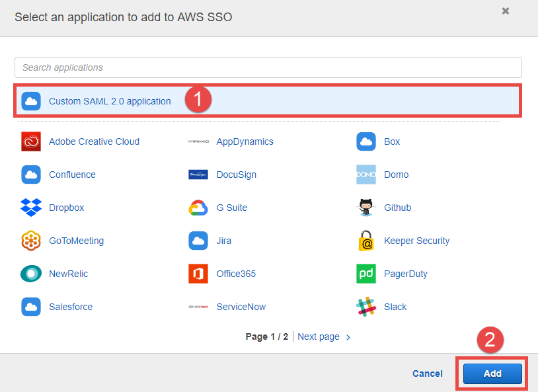Image resolution: width=538 pixels, height=392 pixels.
Task: Click the GoToMeeting flower icon
Action: 31,241
